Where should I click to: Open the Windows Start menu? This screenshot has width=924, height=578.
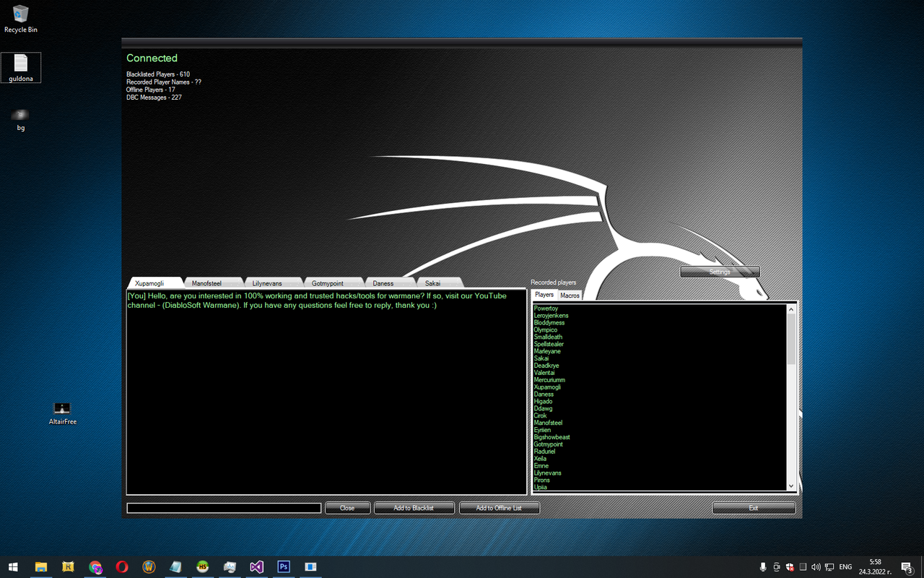(x=13, y=567)
